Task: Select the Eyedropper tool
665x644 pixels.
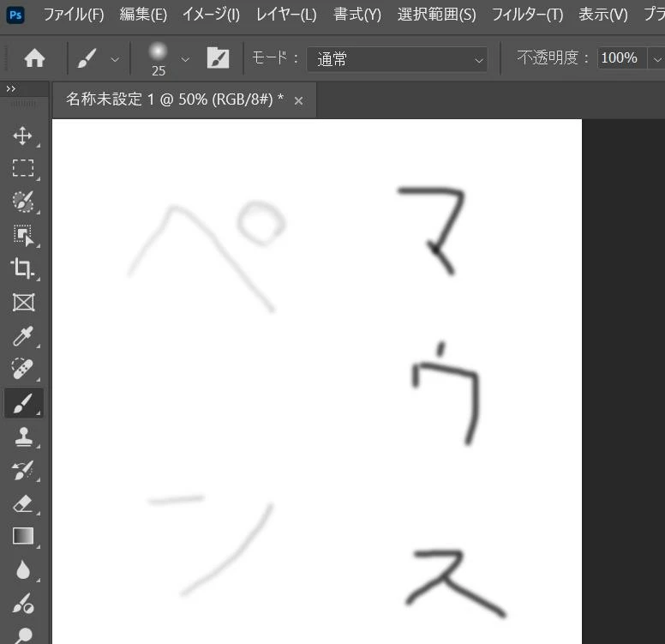Action: (x=23, y=336)
